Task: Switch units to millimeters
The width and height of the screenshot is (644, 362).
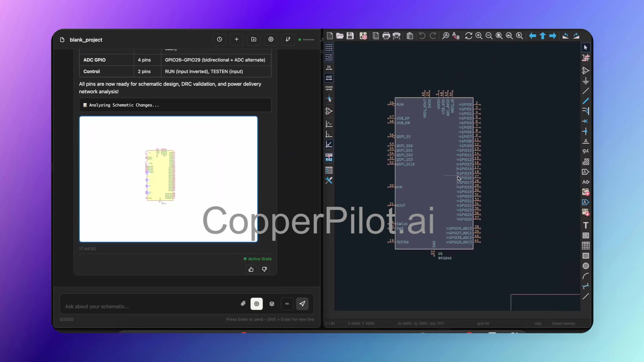Action: coord(329,88)
